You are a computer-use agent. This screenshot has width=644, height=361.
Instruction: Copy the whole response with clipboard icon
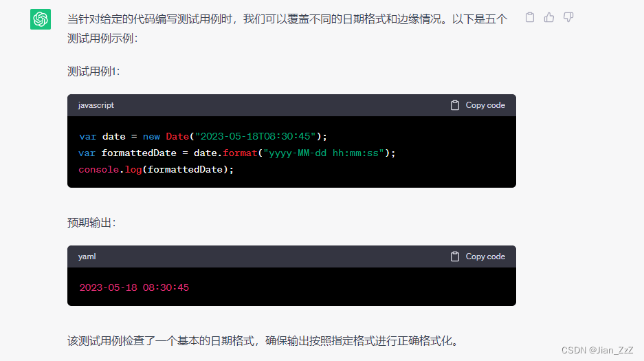point(530,17)
